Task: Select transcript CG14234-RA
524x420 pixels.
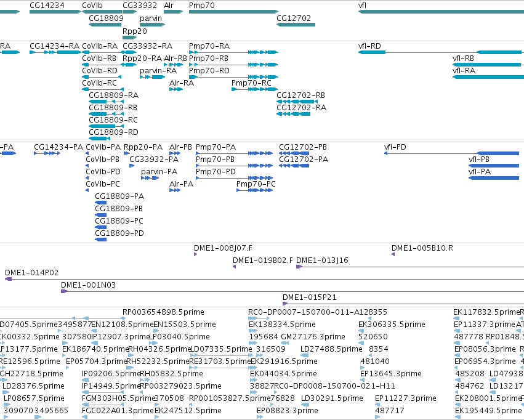Action: click(54, 46)
